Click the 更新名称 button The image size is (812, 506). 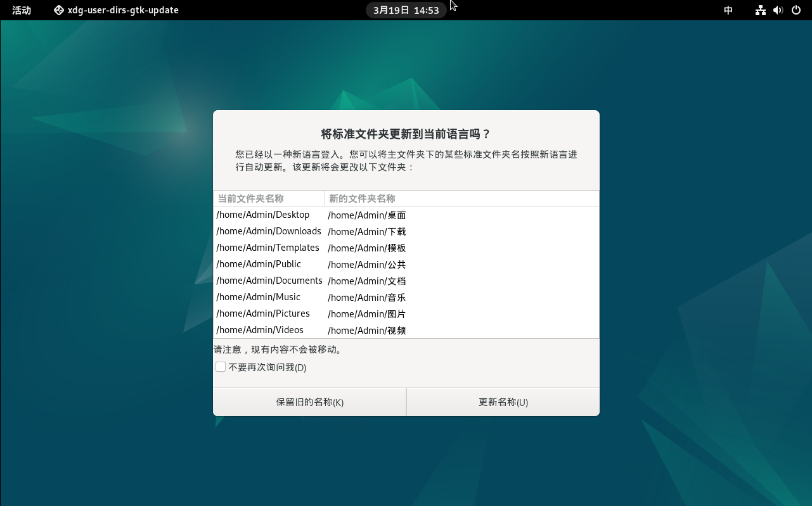pos(503,402)
